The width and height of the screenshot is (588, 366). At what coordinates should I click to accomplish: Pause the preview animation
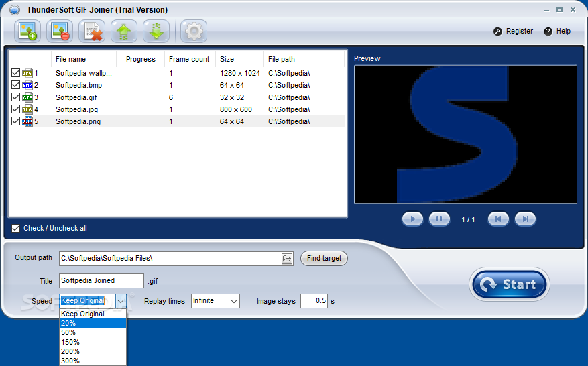(x=439, y=219)
